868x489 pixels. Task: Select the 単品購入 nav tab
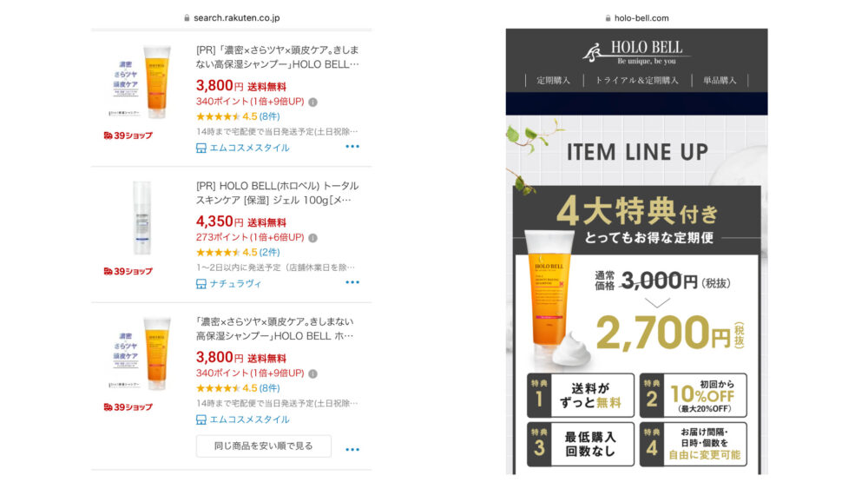point(720,80)
